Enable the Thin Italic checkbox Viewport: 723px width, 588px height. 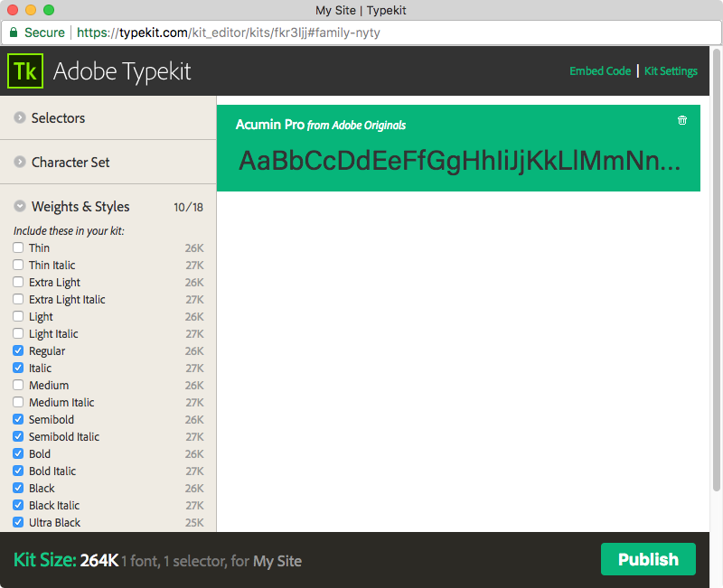click(18, 265)
